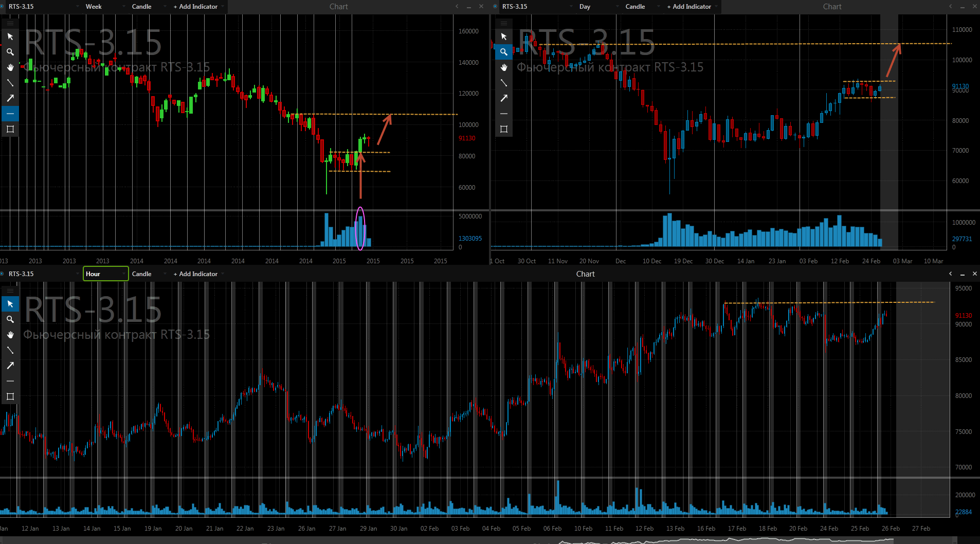Select the magnifier zoom tool in Day chart
Screen dimensions: 980x544
pos(504,52)
